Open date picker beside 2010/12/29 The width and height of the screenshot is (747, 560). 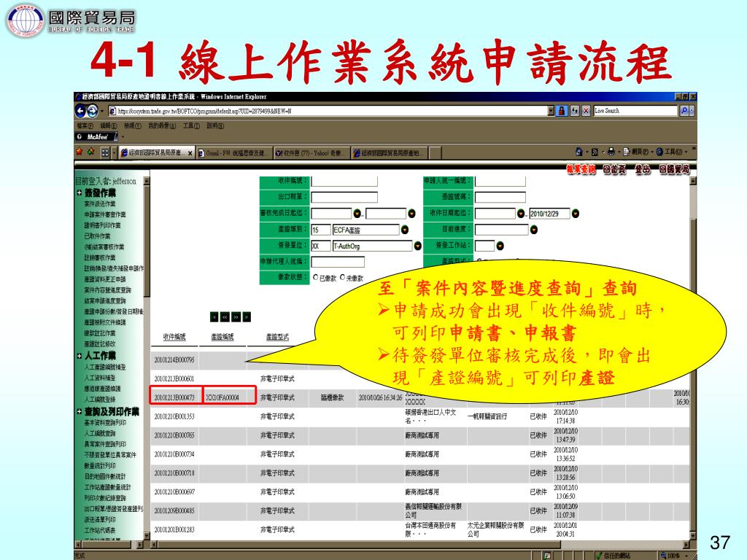tap(576, 214)
